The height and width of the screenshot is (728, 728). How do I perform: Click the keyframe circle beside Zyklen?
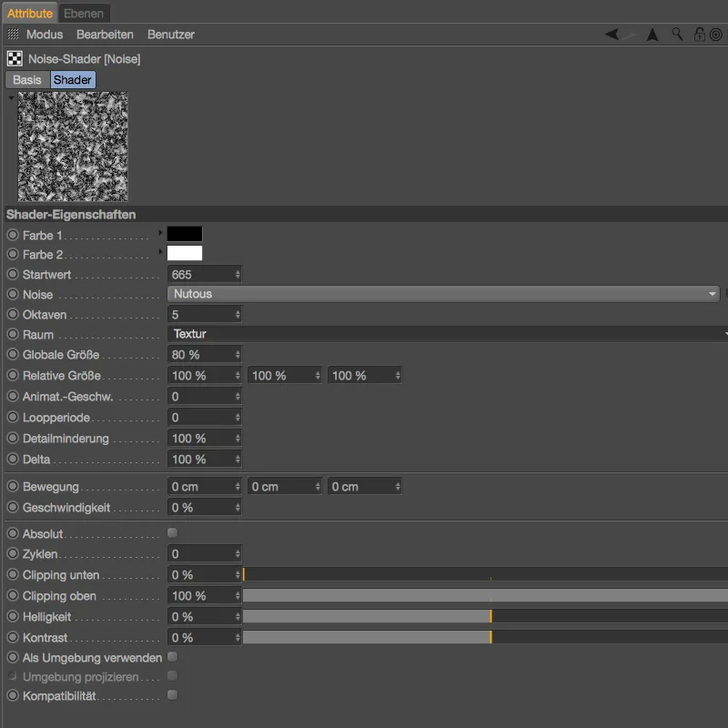click(x=13, y=553)
